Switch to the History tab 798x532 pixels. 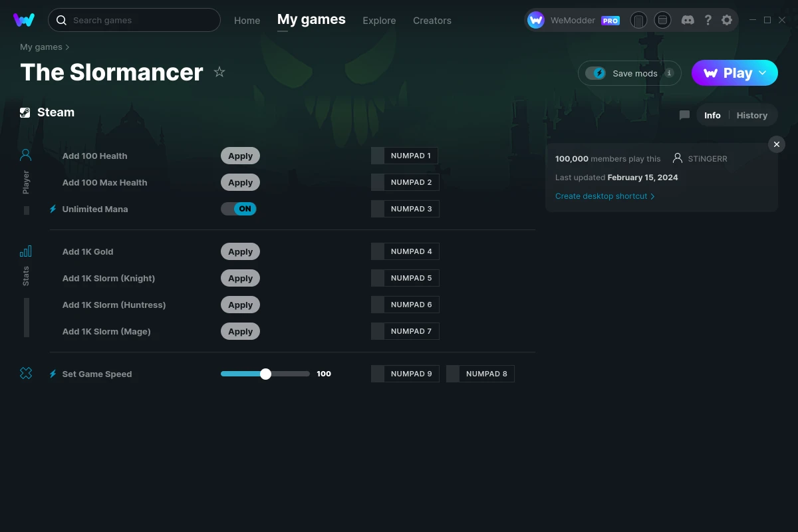(751, 115)
